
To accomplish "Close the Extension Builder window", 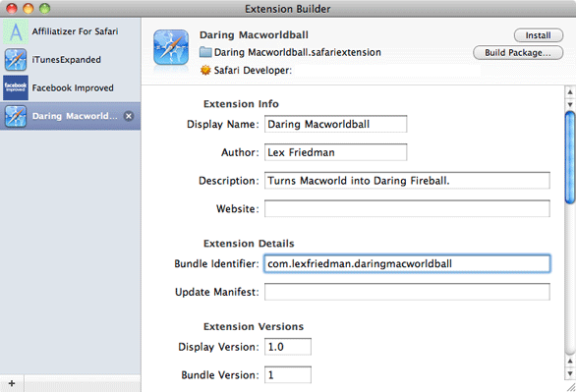I will [12, 8].
